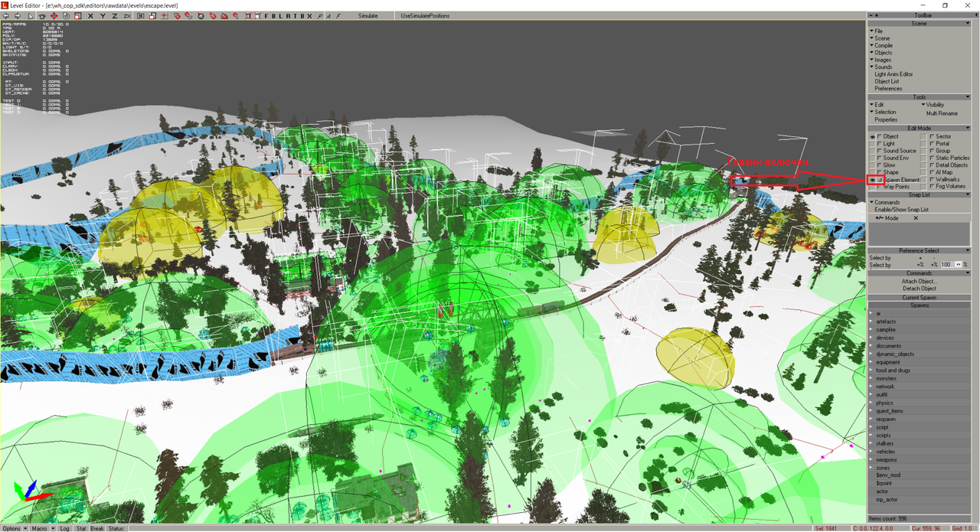Switch to Right view with R
980x532 pixels.
[288, 15]
